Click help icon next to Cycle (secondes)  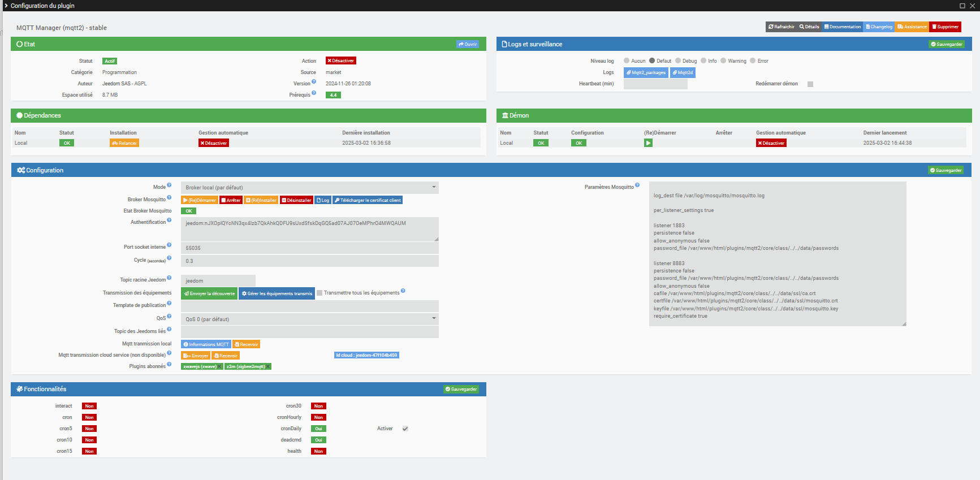pyautogui.click(x=169, y=258)
